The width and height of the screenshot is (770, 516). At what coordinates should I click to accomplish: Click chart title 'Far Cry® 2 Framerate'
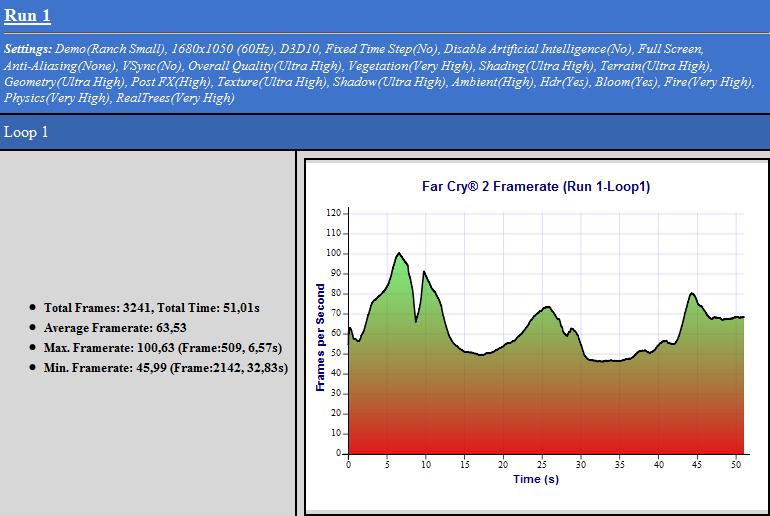point(536,187)
